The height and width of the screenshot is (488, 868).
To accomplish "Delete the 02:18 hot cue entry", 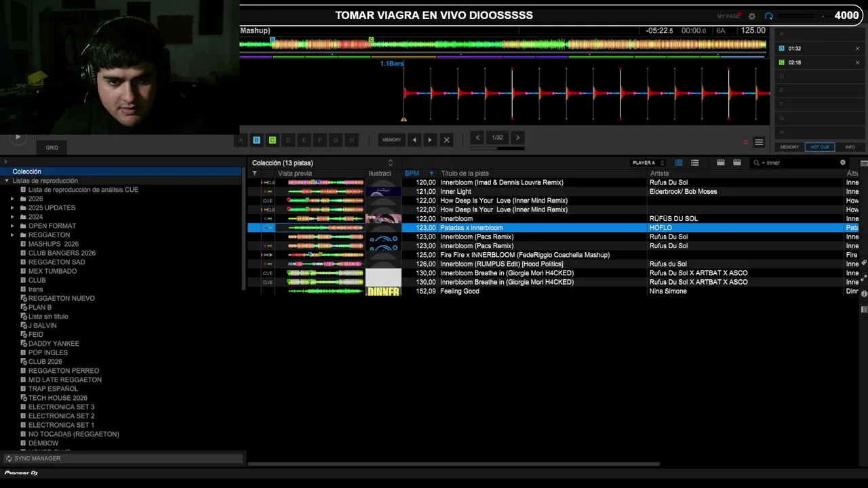I will click(857, 62).
